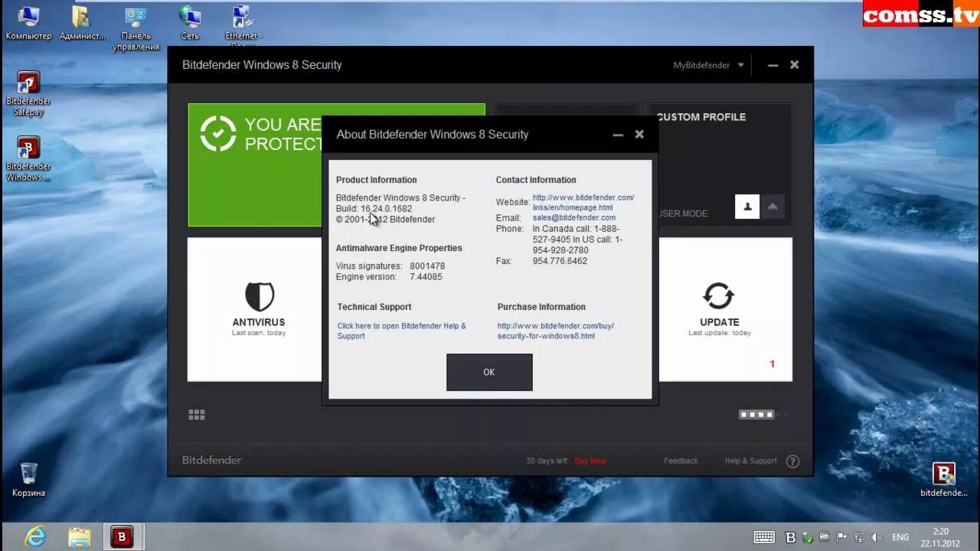
Task: Expand the MyBitdefender dropdown
Action: 708,65
